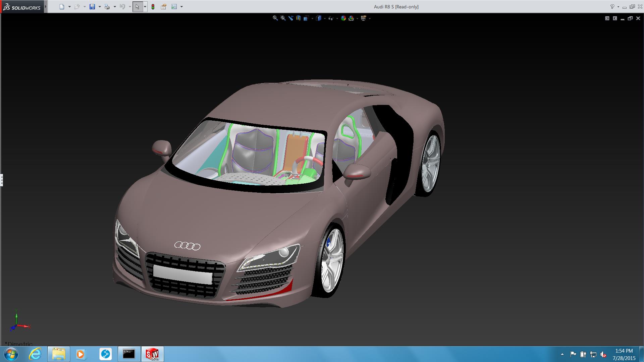Click the Print button
This screenshot has width=644, height=362.
point(107,7)
